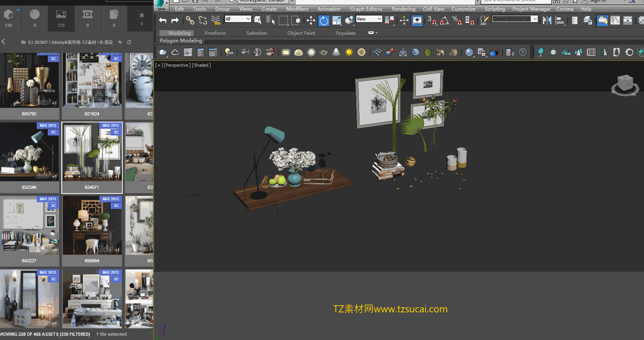644x340 pixels.
Task: Open the Mirror tool
Action: (x=547, y=21)
